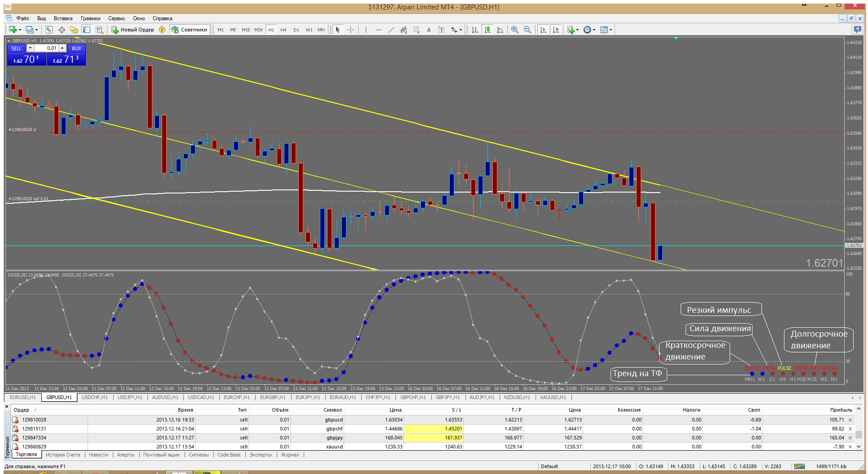This screenshot has height=474, width=868.
Task: Expand the profiles dropdown arrow
Action: tap(36, 30)
